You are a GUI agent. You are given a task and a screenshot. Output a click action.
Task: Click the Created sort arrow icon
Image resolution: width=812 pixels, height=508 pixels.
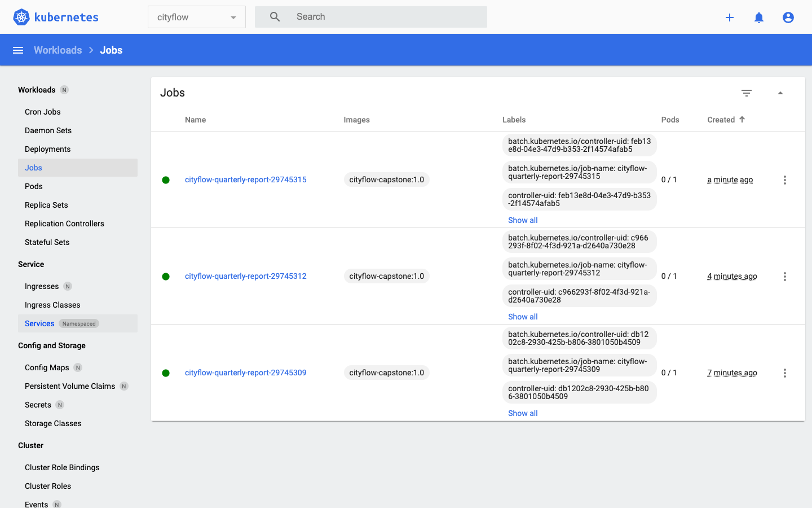[742, 119]
